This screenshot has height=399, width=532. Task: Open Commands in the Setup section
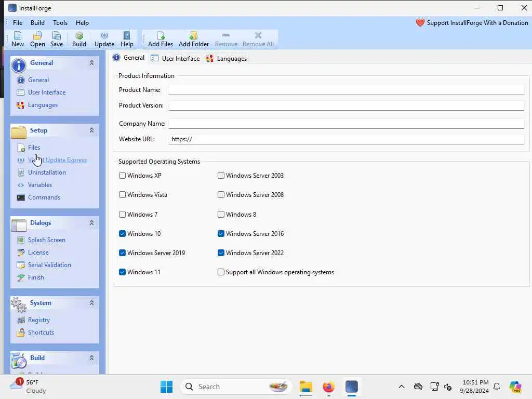click(x=44, y=197)
